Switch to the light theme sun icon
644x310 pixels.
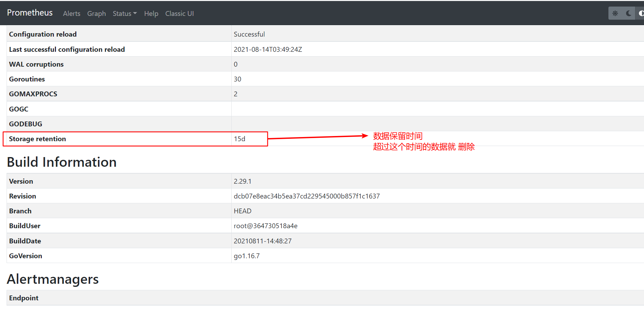tap(615, 13)
